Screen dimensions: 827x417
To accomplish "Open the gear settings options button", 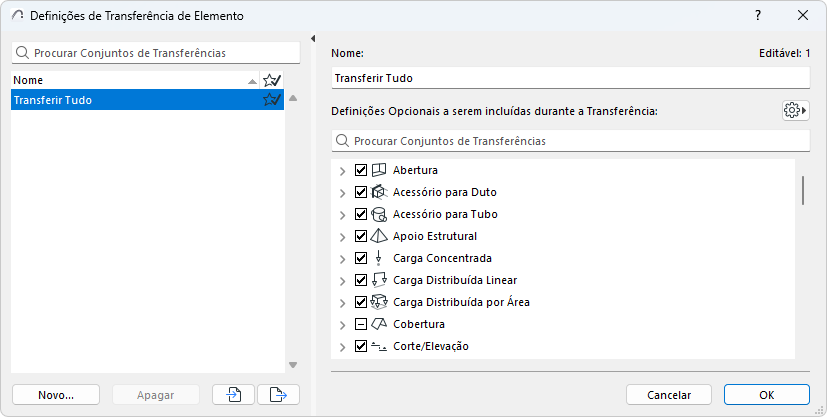I will 795,110.
